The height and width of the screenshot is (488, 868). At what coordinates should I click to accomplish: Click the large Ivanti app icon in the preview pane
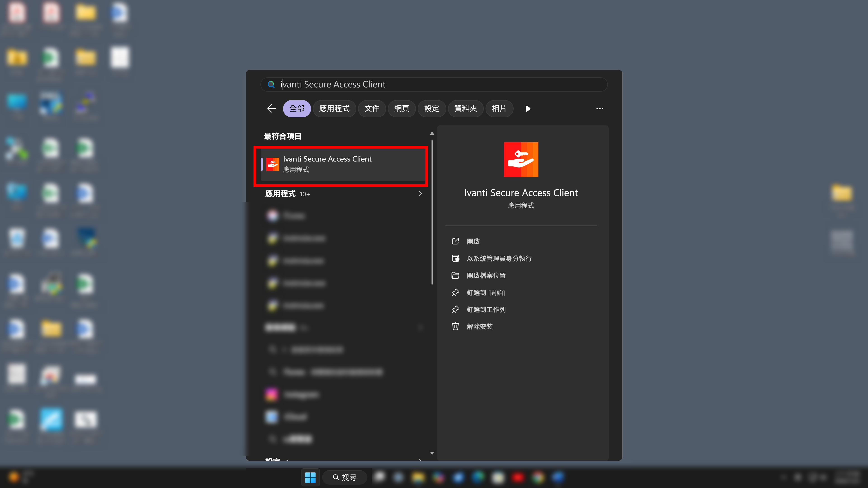(x=521, y=159)
